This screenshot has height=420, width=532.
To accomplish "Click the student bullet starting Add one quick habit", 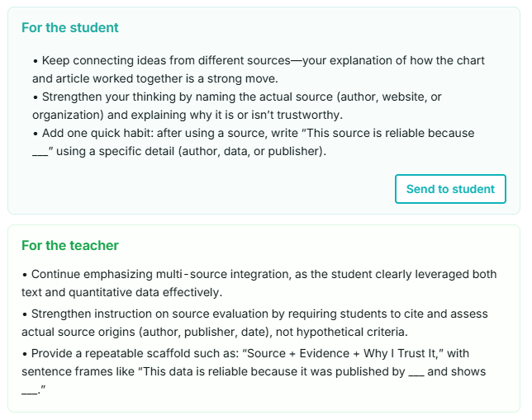I will click(253, 142).
